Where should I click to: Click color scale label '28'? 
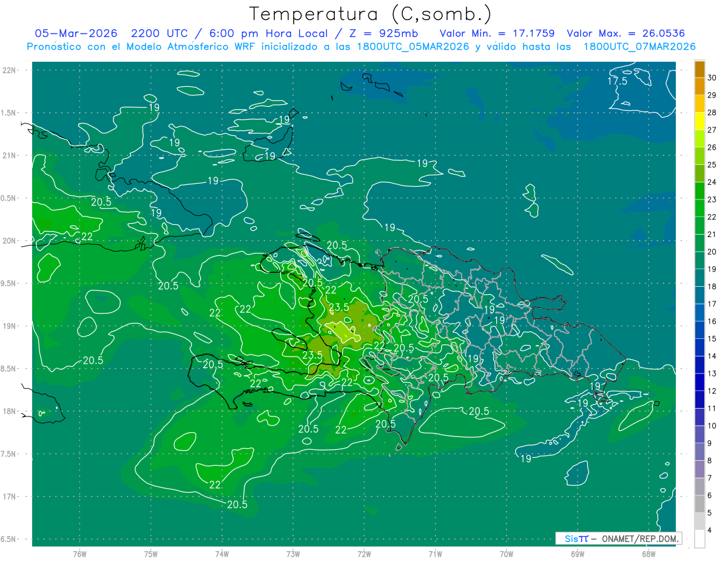(x=713, y=112)
